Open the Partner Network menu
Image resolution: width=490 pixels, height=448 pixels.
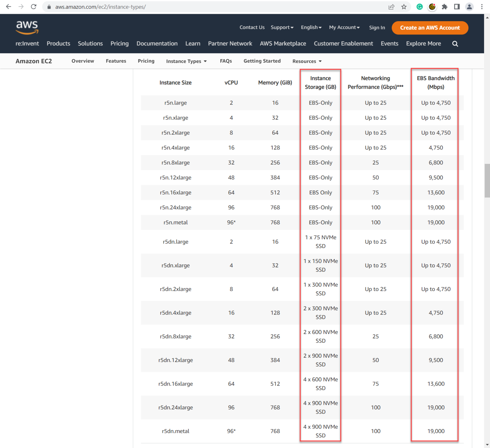pyautogui.click(x=230, y=43)
